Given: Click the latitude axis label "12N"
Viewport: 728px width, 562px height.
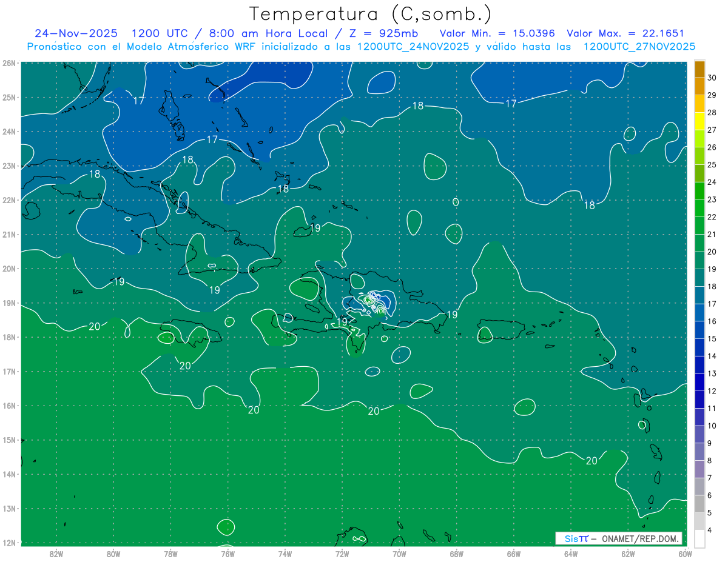Looking at the screenshot, I should pyautogui.click(x=9, y=543).
